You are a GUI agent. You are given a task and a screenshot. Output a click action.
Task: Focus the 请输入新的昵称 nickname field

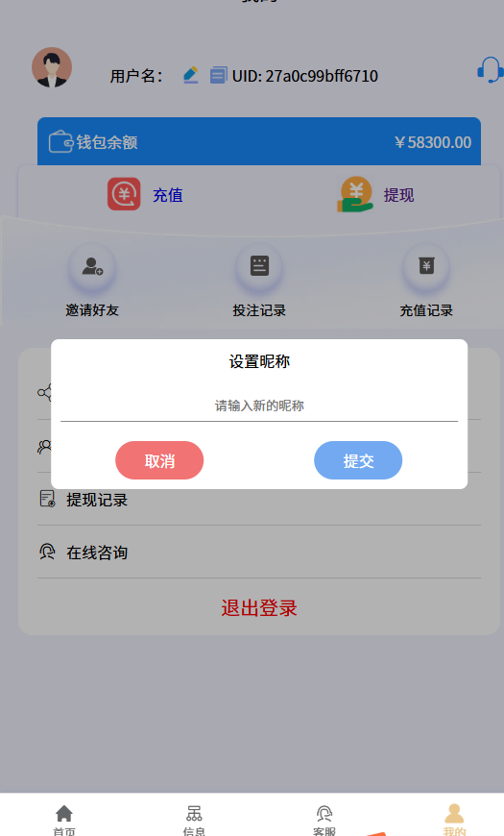tap(259, 406)
